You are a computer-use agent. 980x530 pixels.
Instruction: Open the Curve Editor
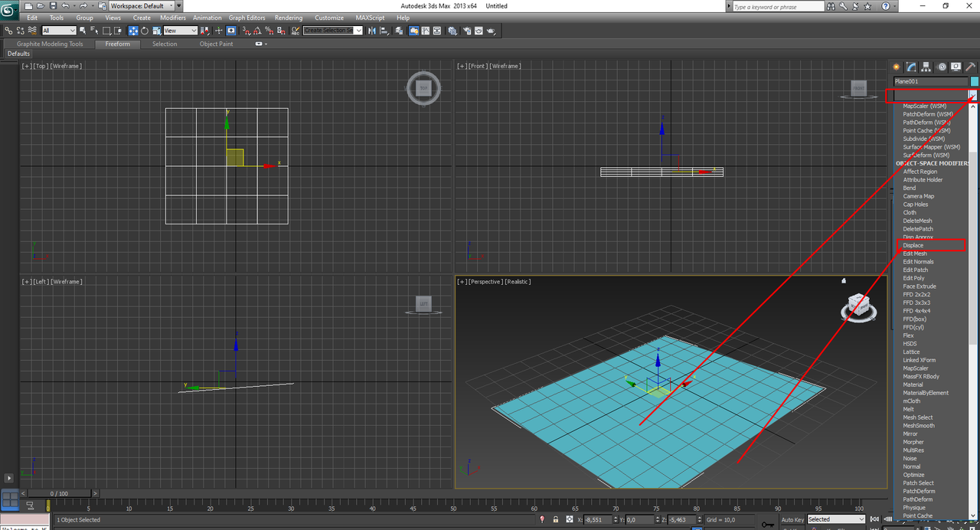point(425,31)
